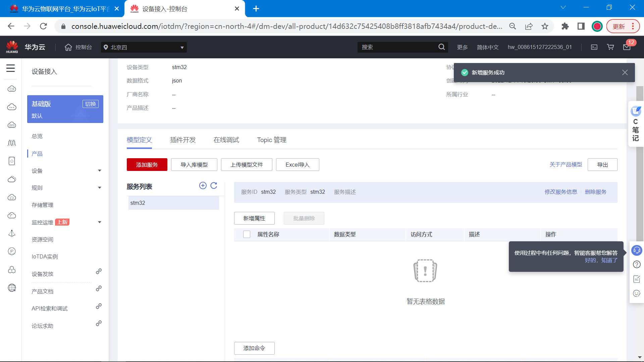Expand the 设备 sidebar submenu

[99, 171]
